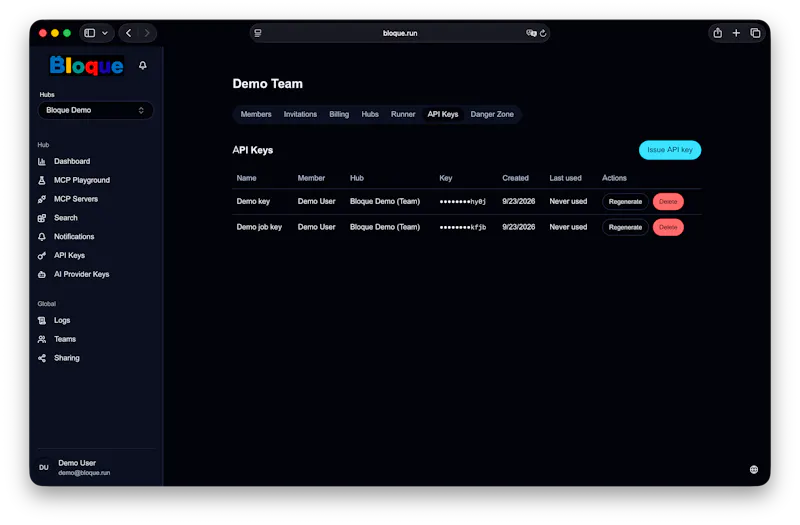Regenerate the Demo job key
The image size is (800, 525).
click(x=625, y=227)
